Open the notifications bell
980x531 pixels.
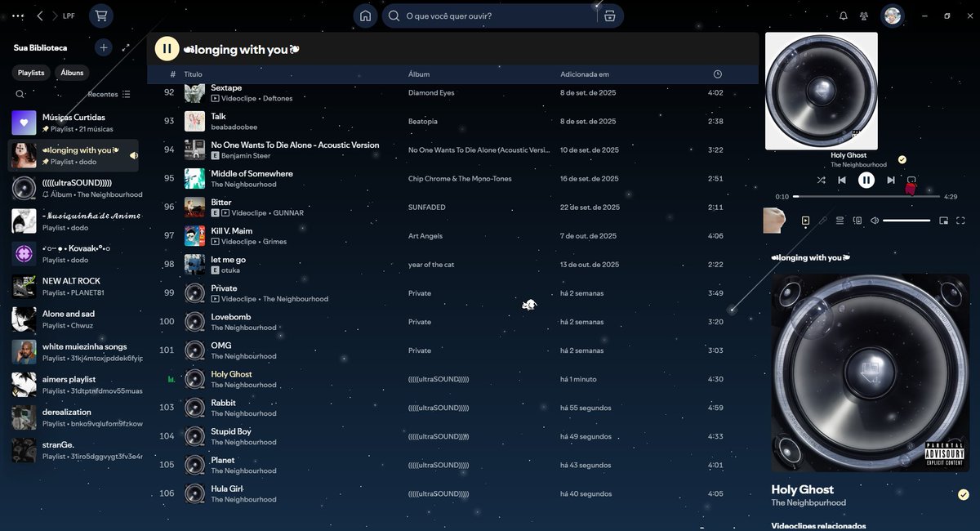tap(844, 16)
